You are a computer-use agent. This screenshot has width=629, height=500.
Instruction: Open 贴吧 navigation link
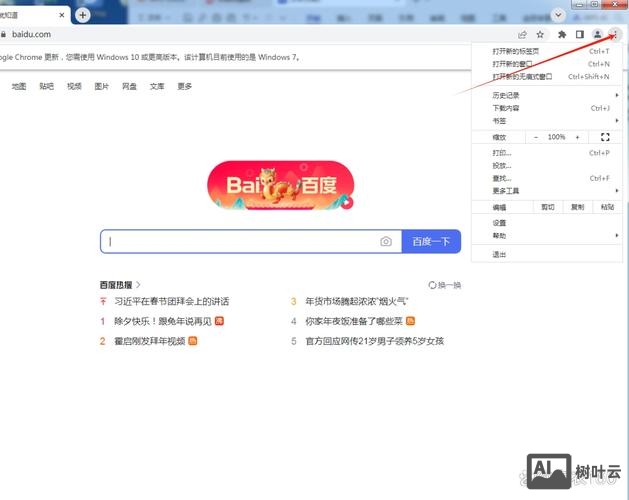[x=47, y=86]
